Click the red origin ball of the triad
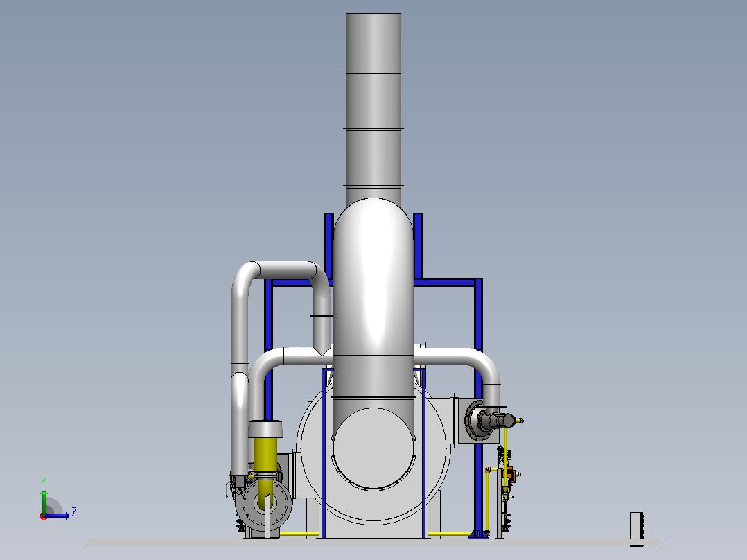 [x=44, y=516]
